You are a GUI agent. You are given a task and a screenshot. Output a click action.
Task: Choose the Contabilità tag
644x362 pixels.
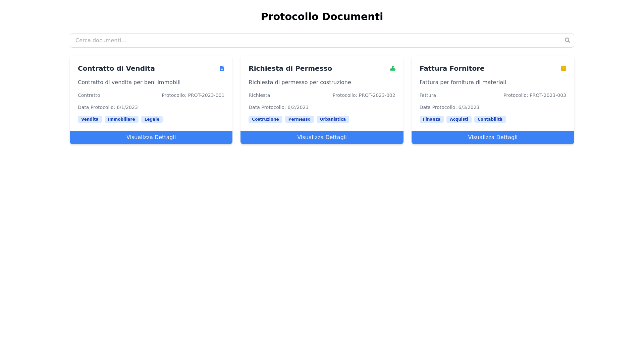pyautogui.click(x=490, y=119)
